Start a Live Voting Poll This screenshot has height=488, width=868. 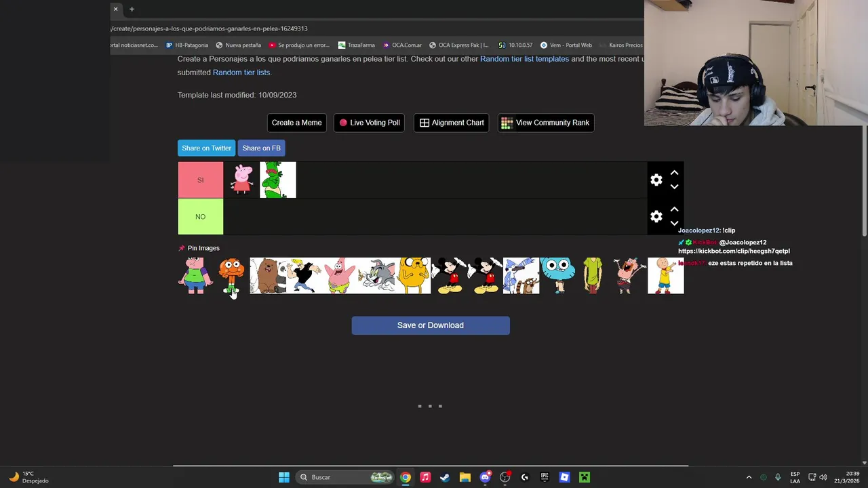click(370, 123)
